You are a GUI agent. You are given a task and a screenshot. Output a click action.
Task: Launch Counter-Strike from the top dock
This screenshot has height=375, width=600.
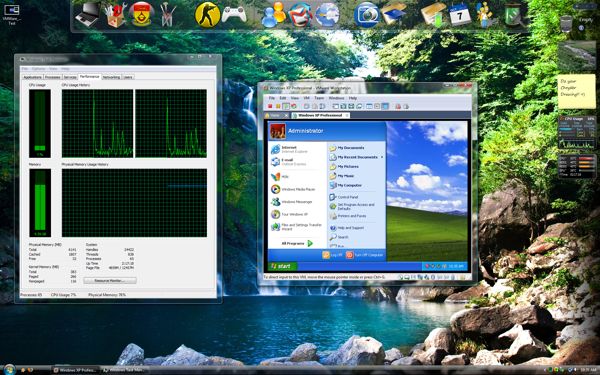(207, 16)
